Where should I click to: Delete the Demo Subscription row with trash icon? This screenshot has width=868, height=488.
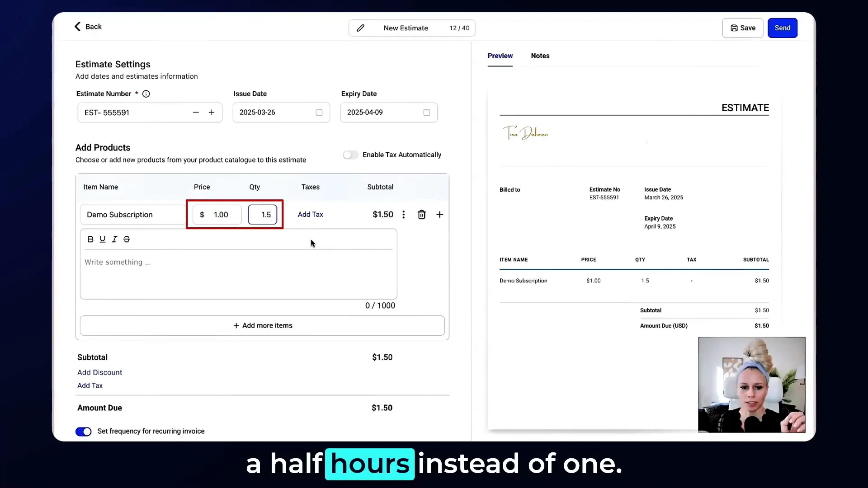click(421, 215)
